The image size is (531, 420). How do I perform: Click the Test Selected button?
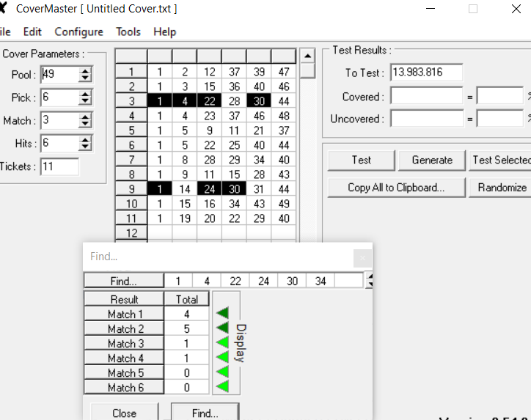click(x=500, y=160)
